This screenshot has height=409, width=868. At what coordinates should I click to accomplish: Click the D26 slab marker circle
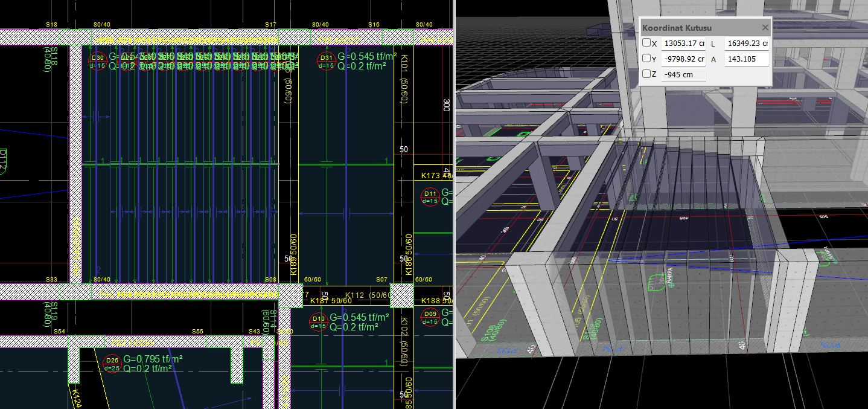112,364
